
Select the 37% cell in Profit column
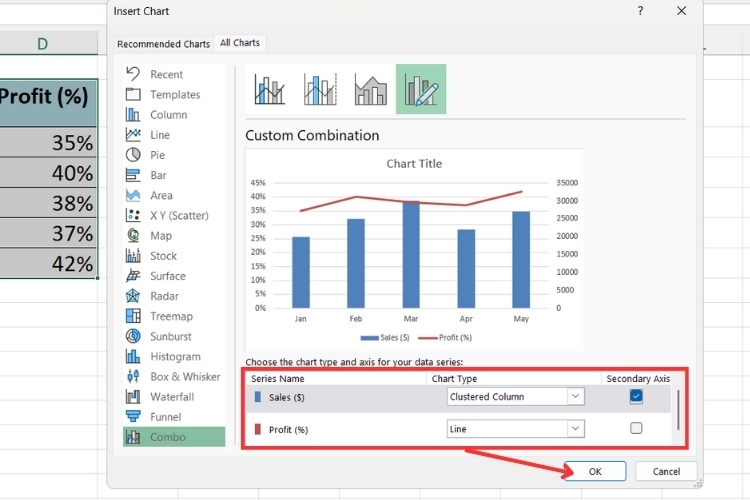(x=48, y=233)
